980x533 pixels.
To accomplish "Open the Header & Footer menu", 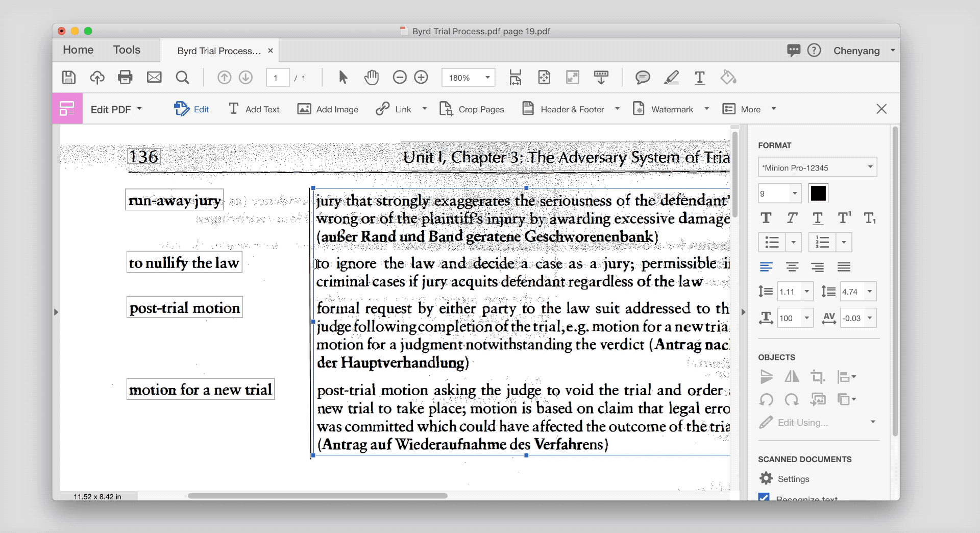I will click(571, 109).
